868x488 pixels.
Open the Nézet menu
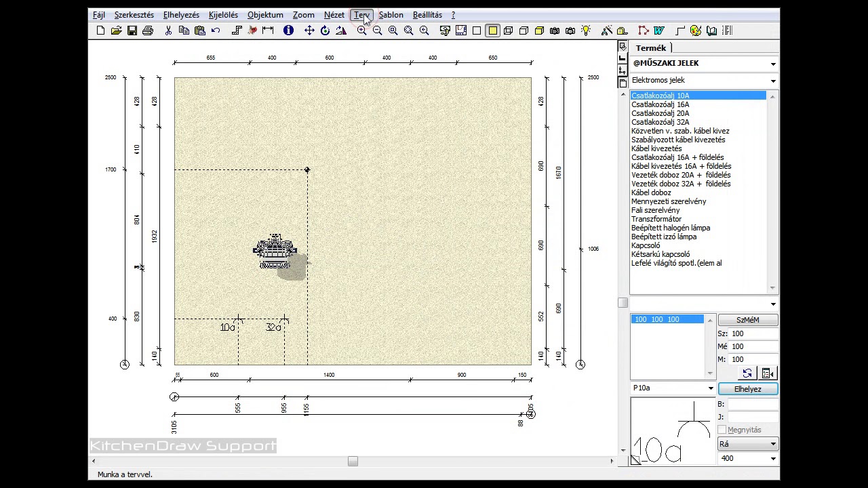[x=334, y=15]
